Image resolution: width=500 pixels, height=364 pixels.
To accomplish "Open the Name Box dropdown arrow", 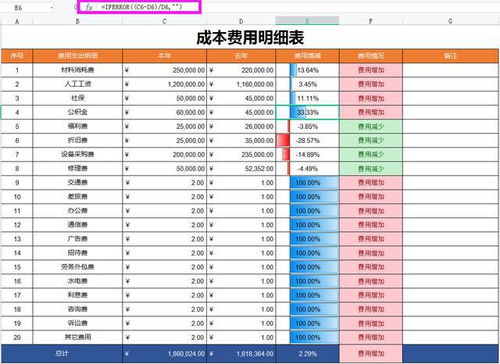I will coord(52,7).
